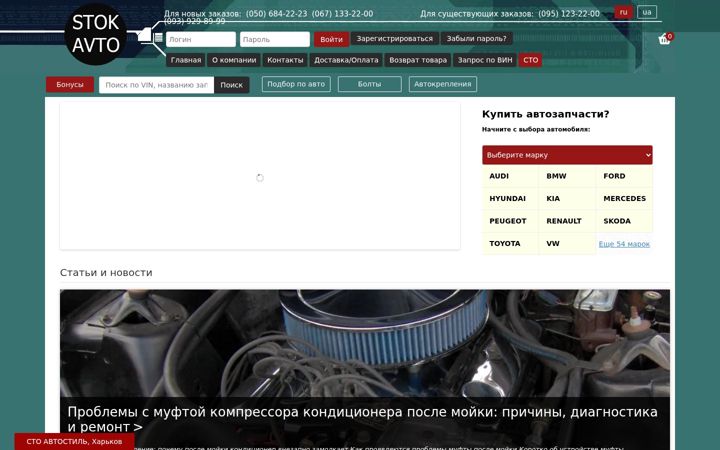720x450 pixels.
Task: Open the Контакты menu item
Action: coord(285,60)
